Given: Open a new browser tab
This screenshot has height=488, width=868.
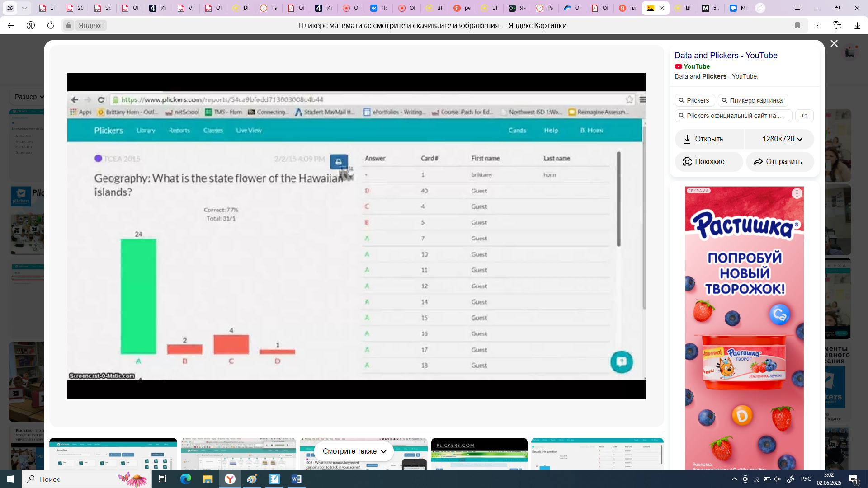Looking at the screenshot, I should pyautogui.click(x=760, y=8).
